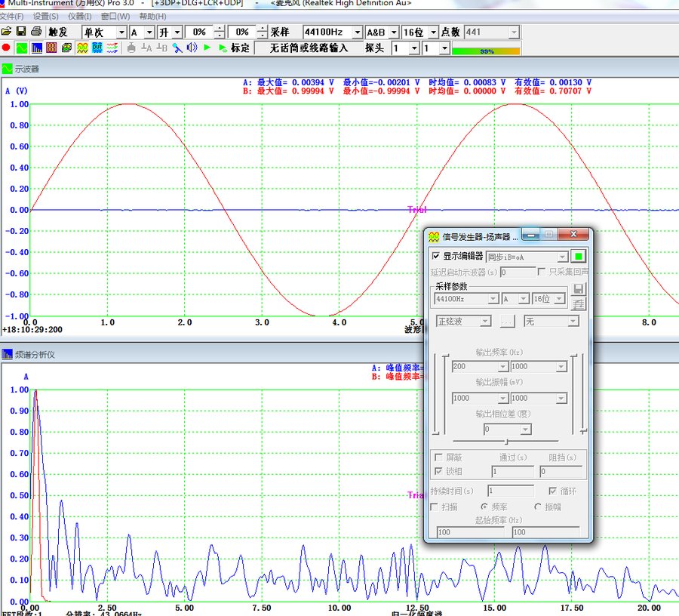679x616 pixels.
Task: Click the green run square in Signal Generator
Action: pyautogui.click(x=578, y=257)
